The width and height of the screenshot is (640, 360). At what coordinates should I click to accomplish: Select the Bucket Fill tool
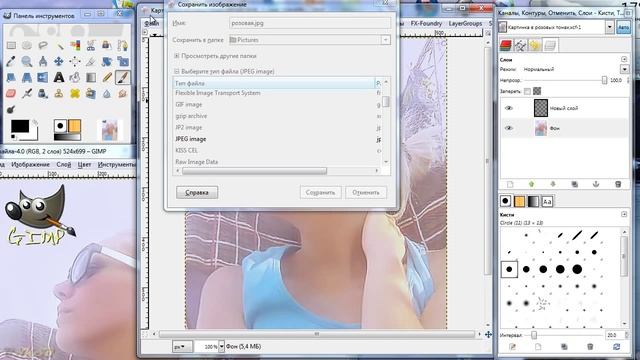75,77
